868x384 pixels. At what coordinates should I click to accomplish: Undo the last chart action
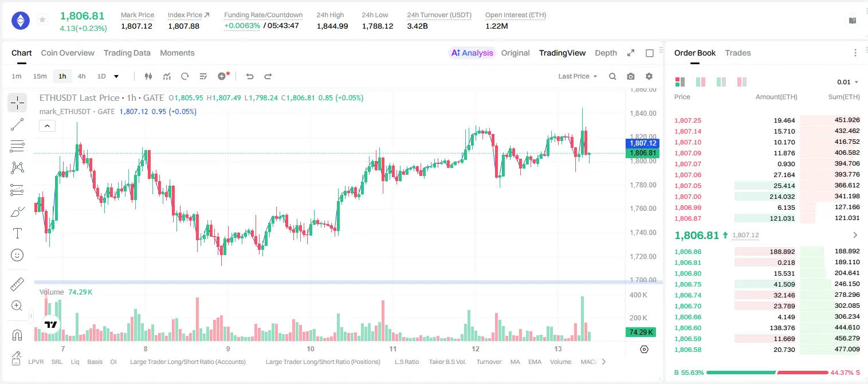pyautogui.click(x=250, y=76)
